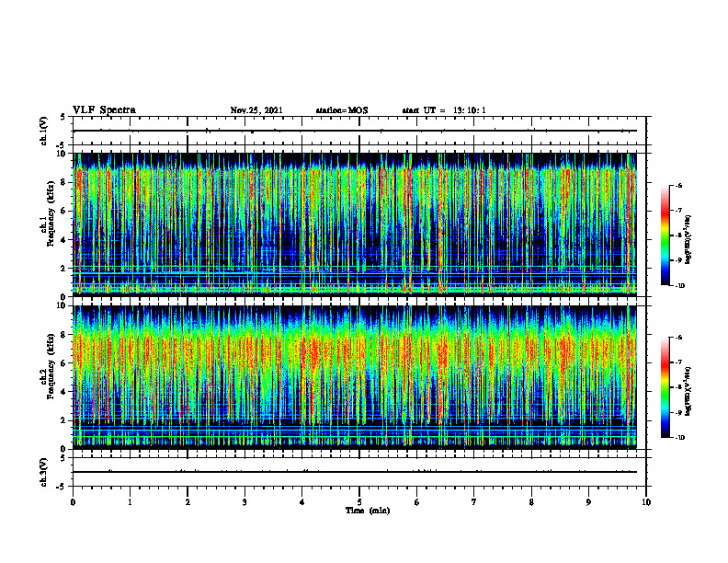The height and width of the screenshot is (563, 728).
Task: Click the "VLF Spectra" title text
Action: coord(104,109)
